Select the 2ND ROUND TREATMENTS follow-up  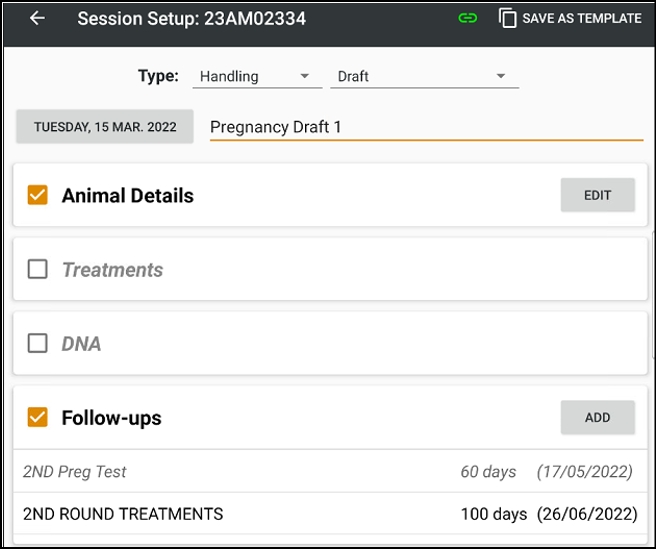tap(123, 514)
